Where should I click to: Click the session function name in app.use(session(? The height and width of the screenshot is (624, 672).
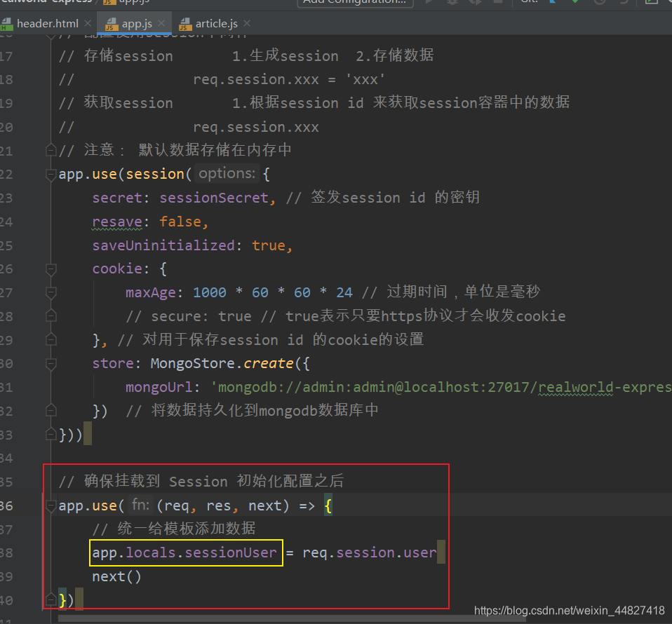(155, 175)
